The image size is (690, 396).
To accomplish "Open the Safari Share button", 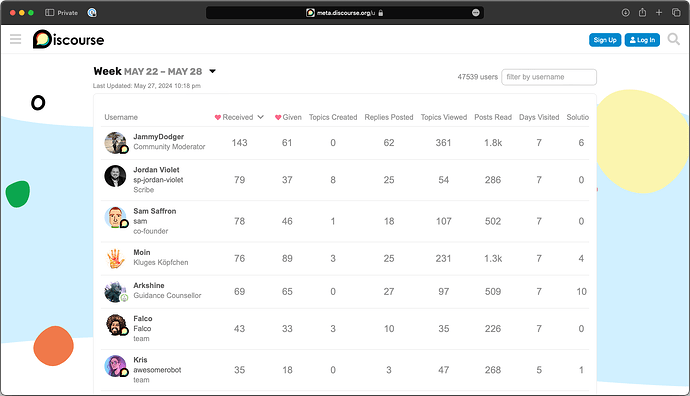I will [x=642, y=12].
